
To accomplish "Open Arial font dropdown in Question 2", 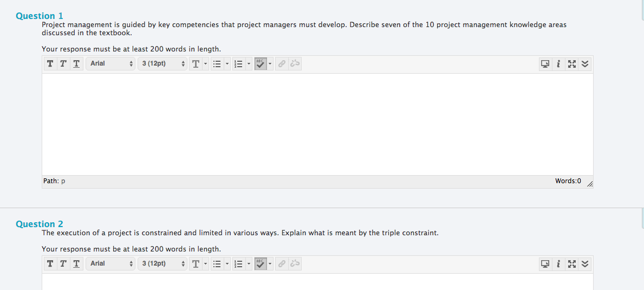I will click(110, 264).
